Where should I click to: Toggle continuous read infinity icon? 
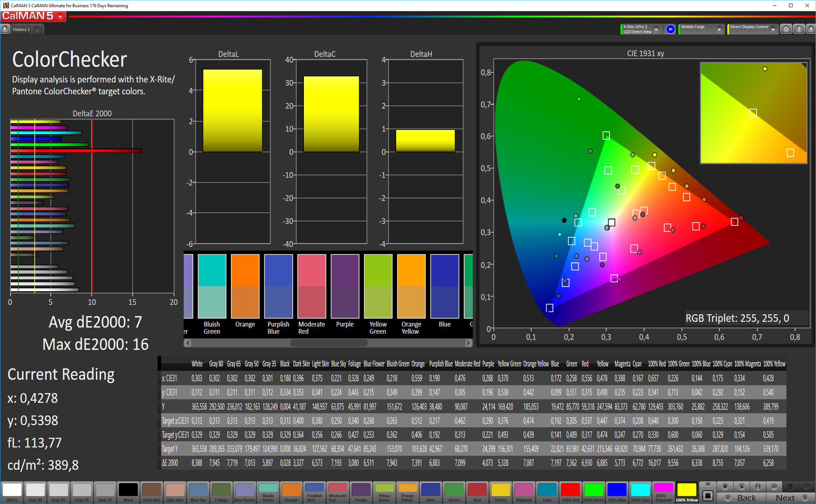tap(774, 487)
